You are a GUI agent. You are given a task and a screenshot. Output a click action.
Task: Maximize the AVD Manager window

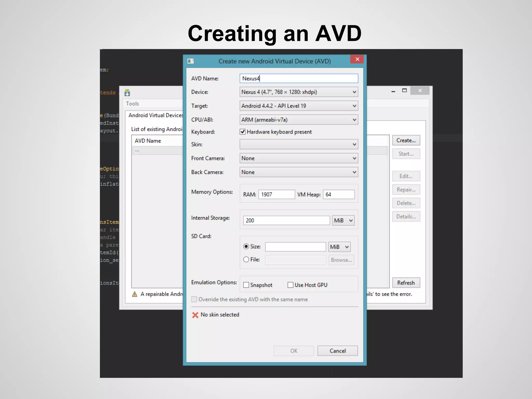point(404,90)
